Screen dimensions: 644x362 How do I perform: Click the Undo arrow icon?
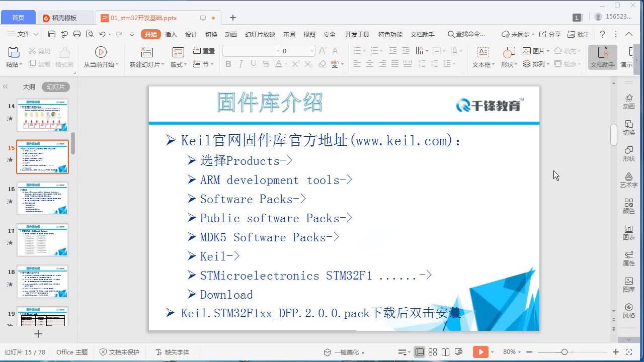(x=102, y=34)
